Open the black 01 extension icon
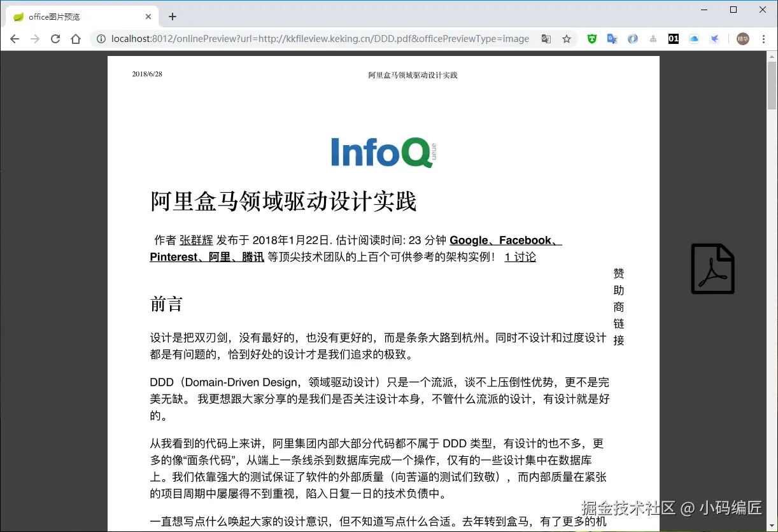778x532 pixels. click(x=674, y=39)
